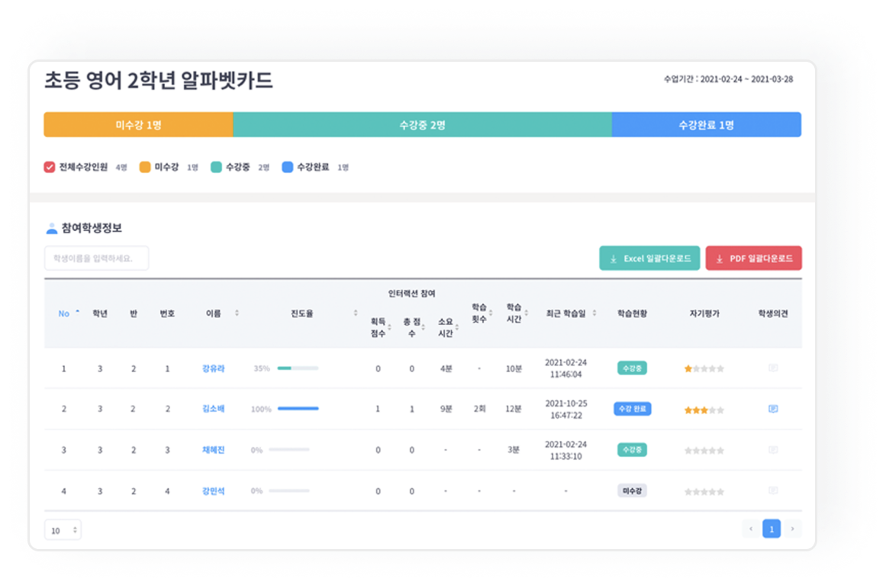Sort by 소요 시간 column

pyautogui.click(x=457, y=328)
